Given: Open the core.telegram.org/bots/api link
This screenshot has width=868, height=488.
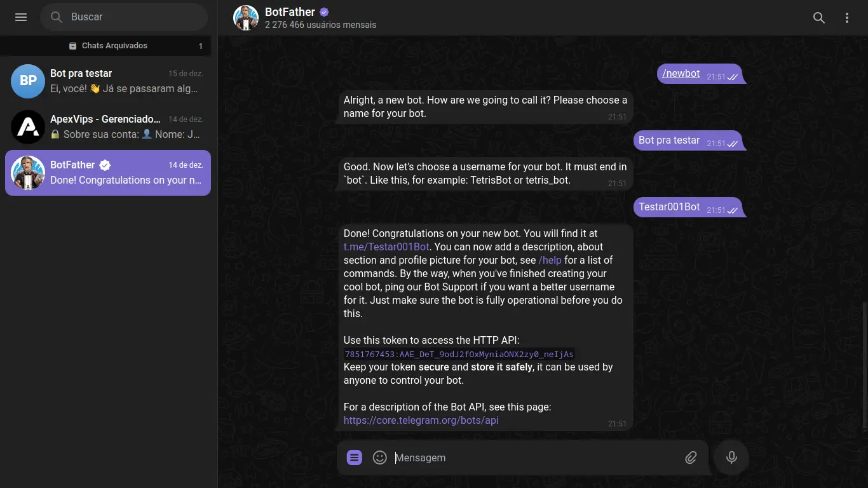Looking at the screenshot, I should (x=421, y=420).
